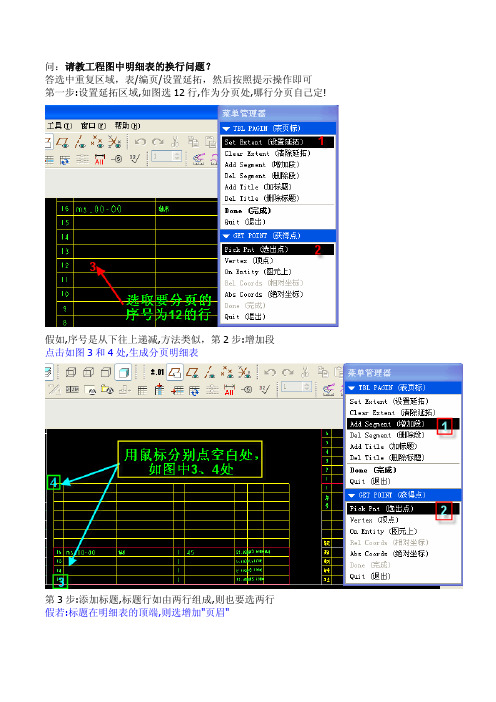Click Done (完成) under TBL PAGIN, second figure

click(373, 470)
